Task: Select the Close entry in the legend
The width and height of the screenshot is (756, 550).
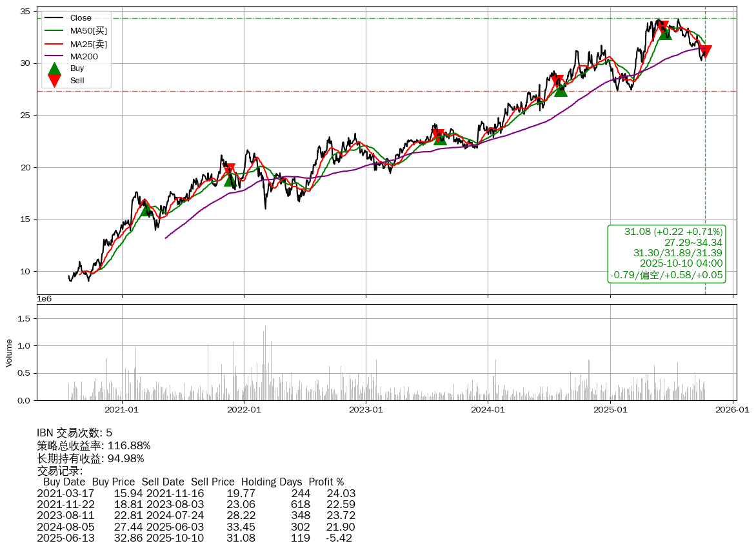Action: 81,18
